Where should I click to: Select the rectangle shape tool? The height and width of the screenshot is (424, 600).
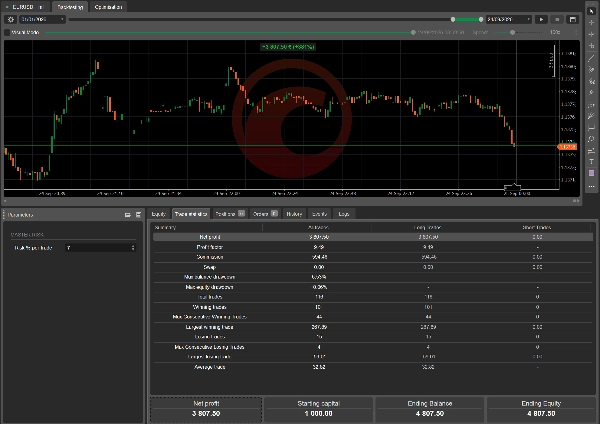pos(591,127)
